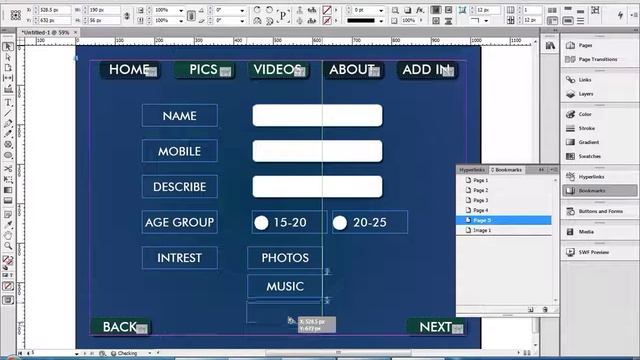Open the Buttons and Forms panel
640x360 pixels.
pyautogui.click(x=599, y=211)
